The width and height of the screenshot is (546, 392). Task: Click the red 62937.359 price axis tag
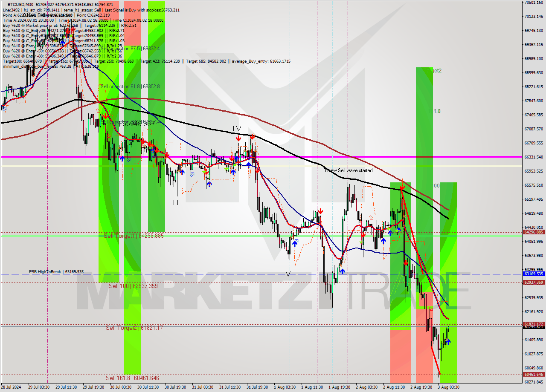click(x=534, y=282)
